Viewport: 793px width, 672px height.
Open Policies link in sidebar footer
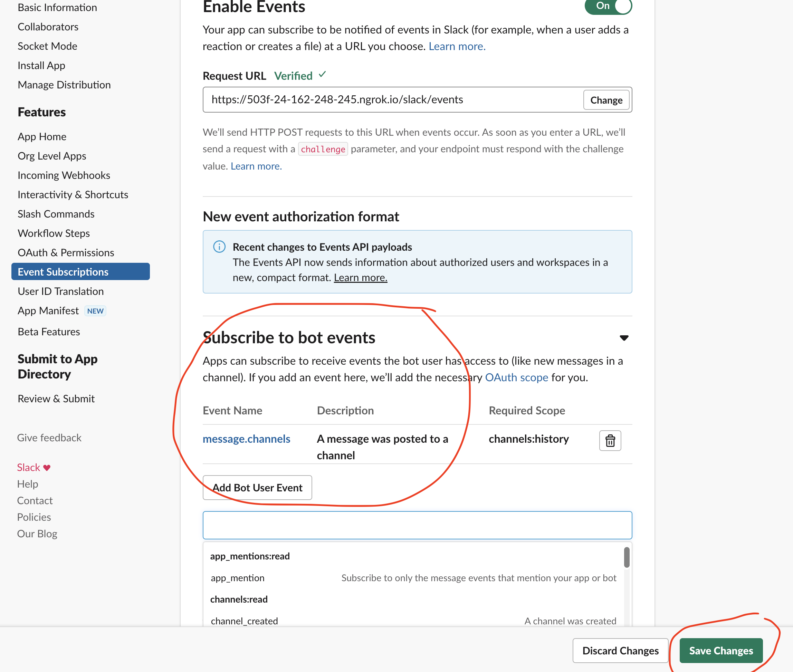pyautogui.click(x=34, y=517)
